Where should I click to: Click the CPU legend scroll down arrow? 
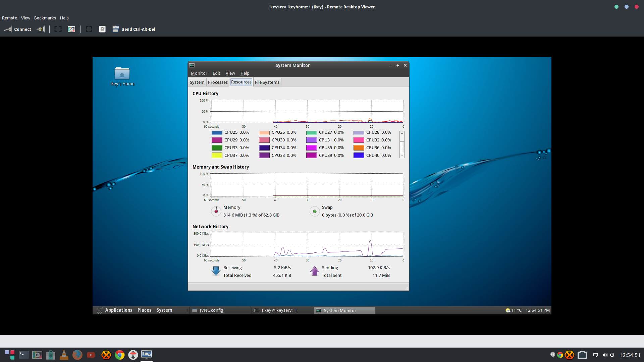[x=402, y=156]
